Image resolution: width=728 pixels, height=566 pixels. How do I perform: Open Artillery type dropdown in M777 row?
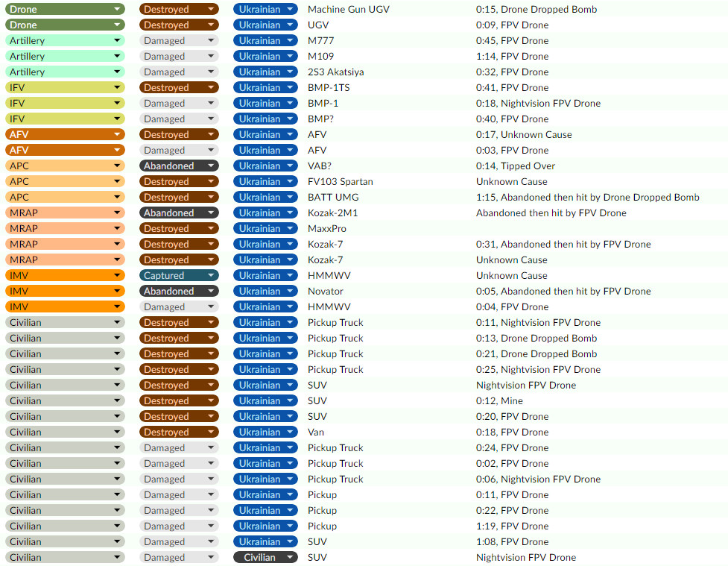tap(65, 41)
